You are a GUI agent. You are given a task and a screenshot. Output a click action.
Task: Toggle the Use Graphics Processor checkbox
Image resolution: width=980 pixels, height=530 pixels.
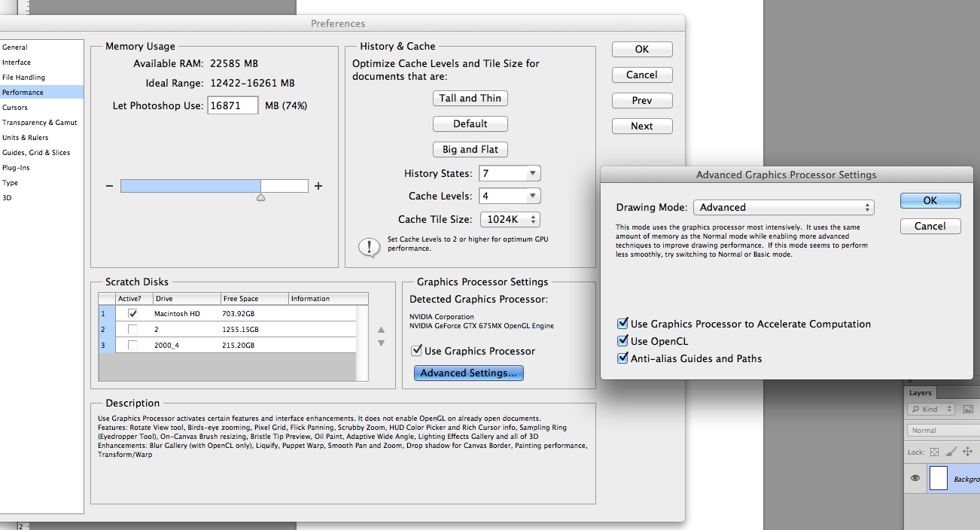click(416, 351)
